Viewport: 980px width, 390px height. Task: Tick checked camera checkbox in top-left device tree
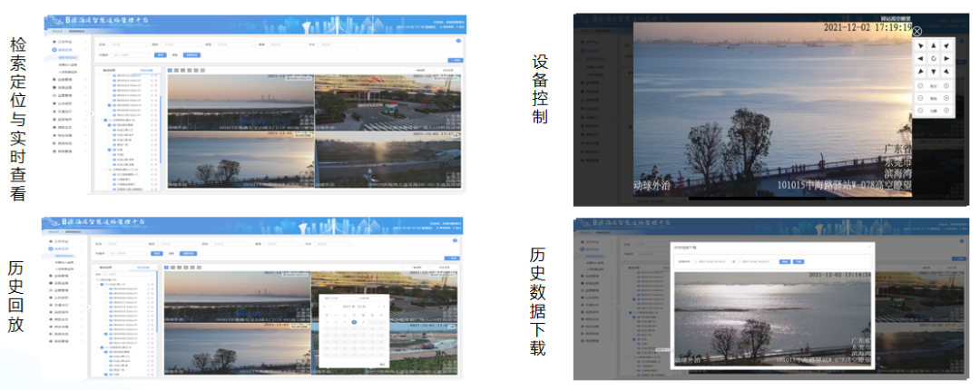point(109,105)
